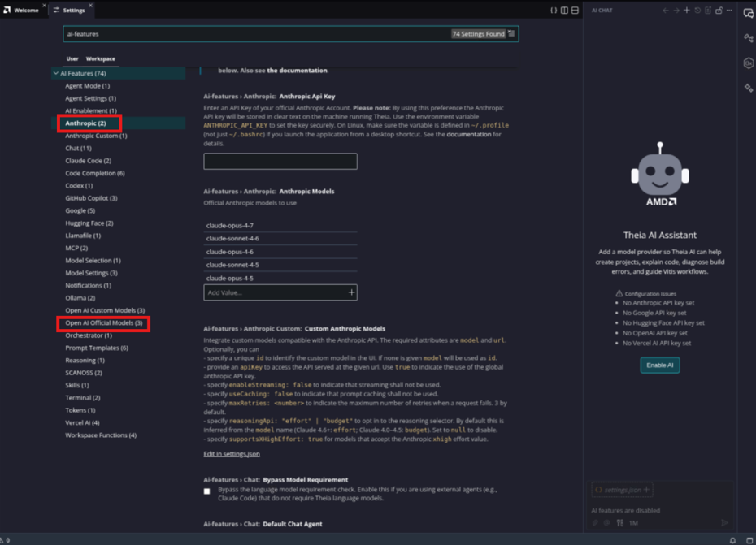Click the send arrow in chat input

click(724, 523)
